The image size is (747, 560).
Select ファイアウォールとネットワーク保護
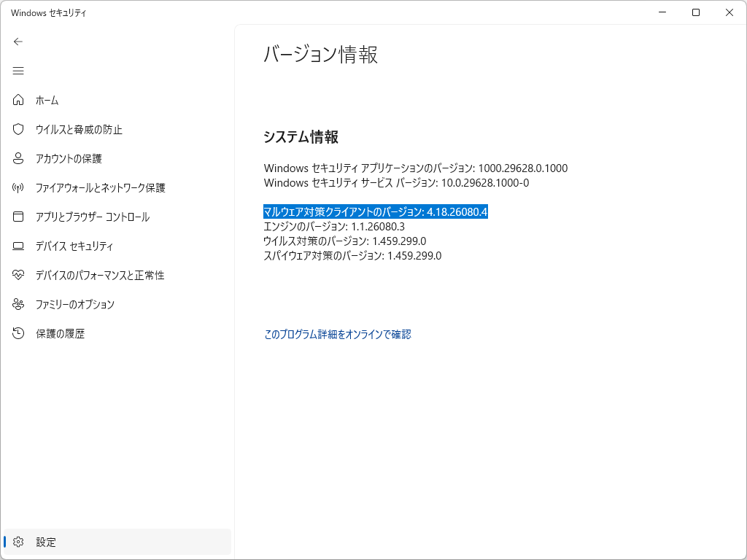(x=117, y=187)
